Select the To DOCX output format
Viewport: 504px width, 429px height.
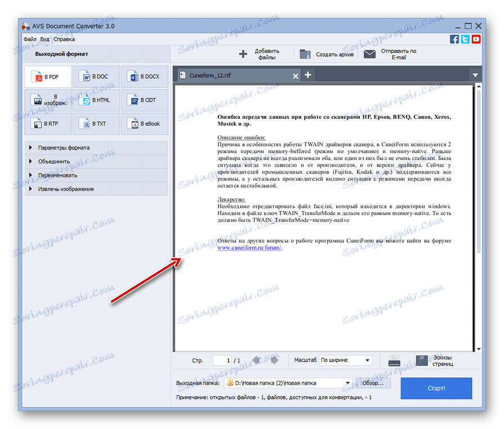[x=145, y=77]
